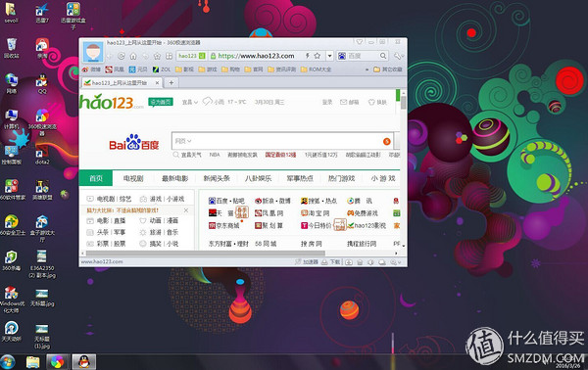Open the 其它收藏 bookmarks folder
The image size is (588, 370).
coord(388,69)
